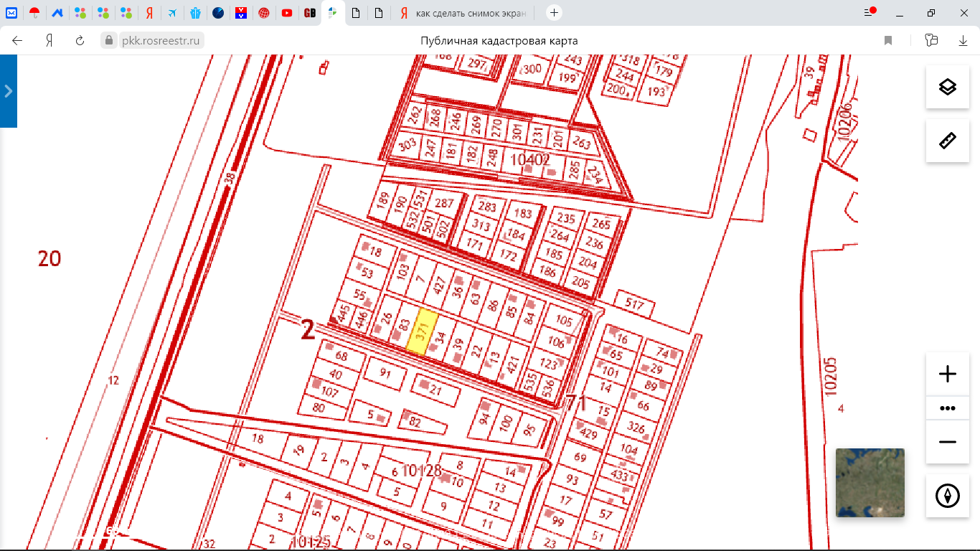This screenshot has width=980, height=551.
Task: Open Yandex browser main menu
Action: (x=870, y=12)
